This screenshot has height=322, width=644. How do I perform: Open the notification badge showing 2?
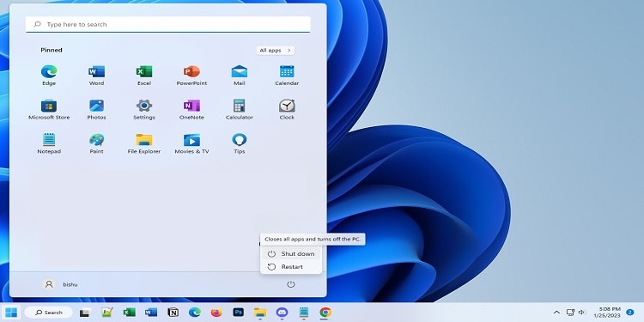pyautogui.click(x=630, y=313)
